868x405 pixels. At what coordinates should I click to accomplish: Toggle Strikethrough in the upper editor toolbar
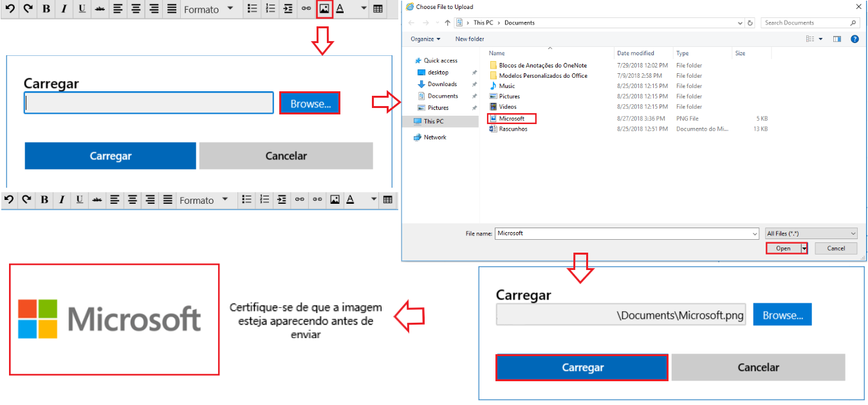click(99, 9)
